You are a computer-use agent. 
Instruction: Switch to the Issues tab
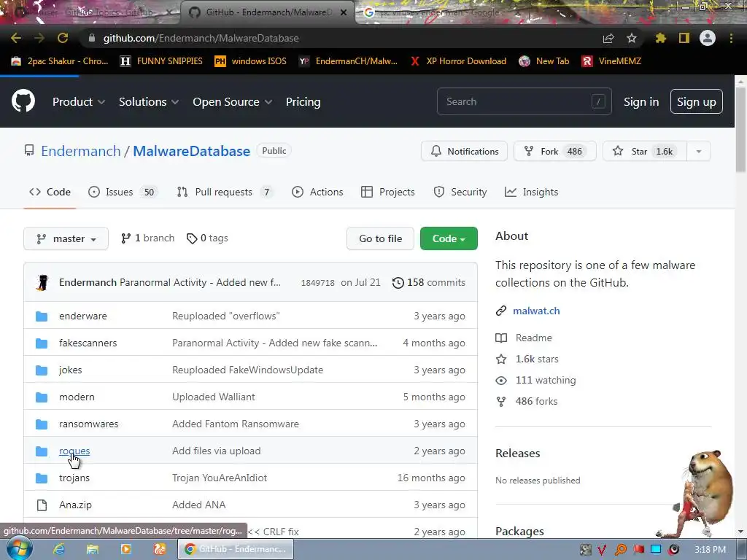tap(122, 192)
